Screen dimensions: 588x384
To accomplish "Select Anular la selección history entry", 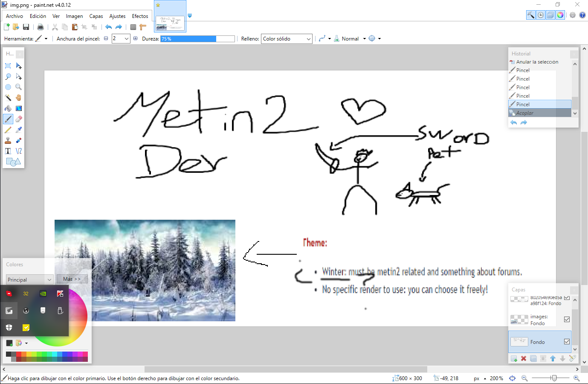I will (x=540, y=62).
